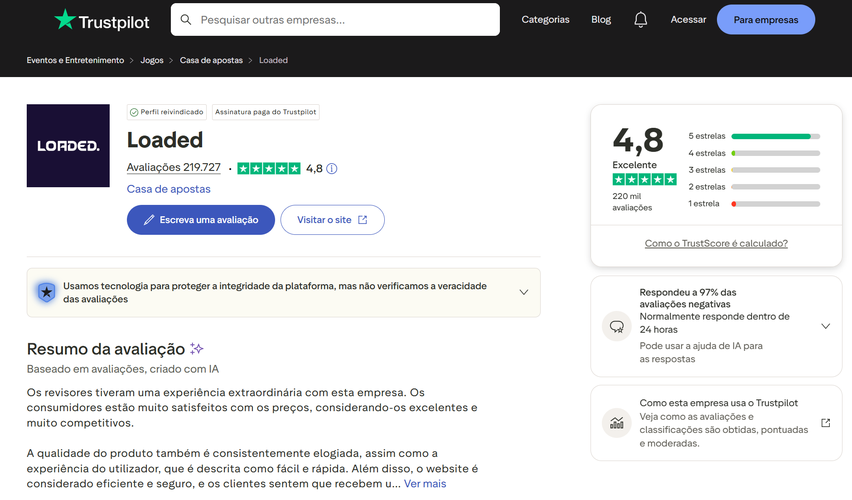
Task: Click Escreva uma avaliação button
Action: coord(201,220)
